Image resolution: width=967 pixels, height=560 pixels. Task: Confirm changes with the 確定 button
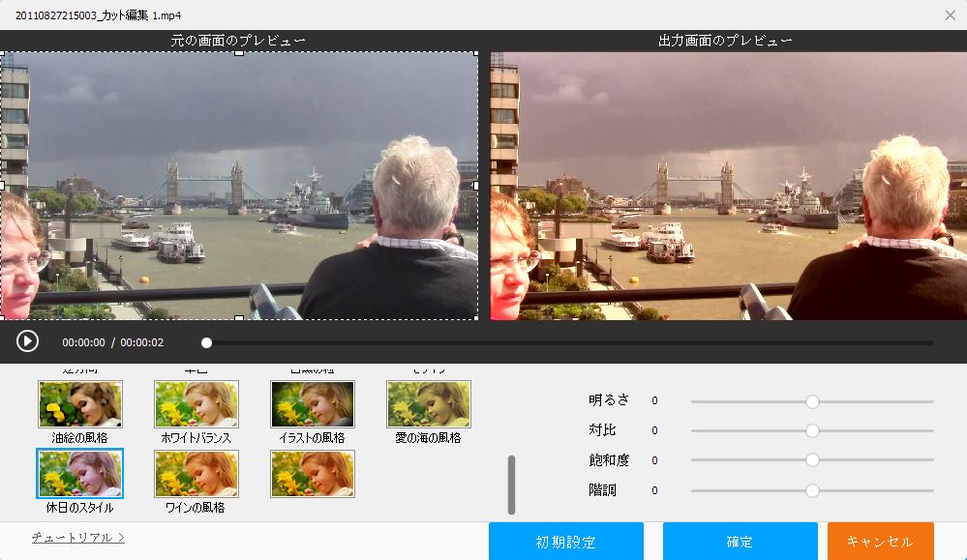pyautogui.click(x=740, y=542)
